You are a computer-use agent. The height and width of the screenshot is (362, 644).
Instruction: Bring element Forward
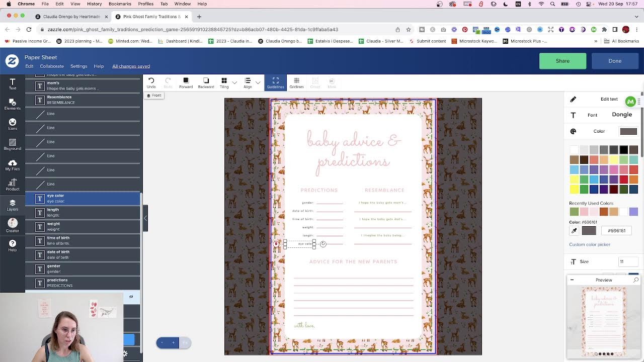pyautogui.click(x=186, y=83)
